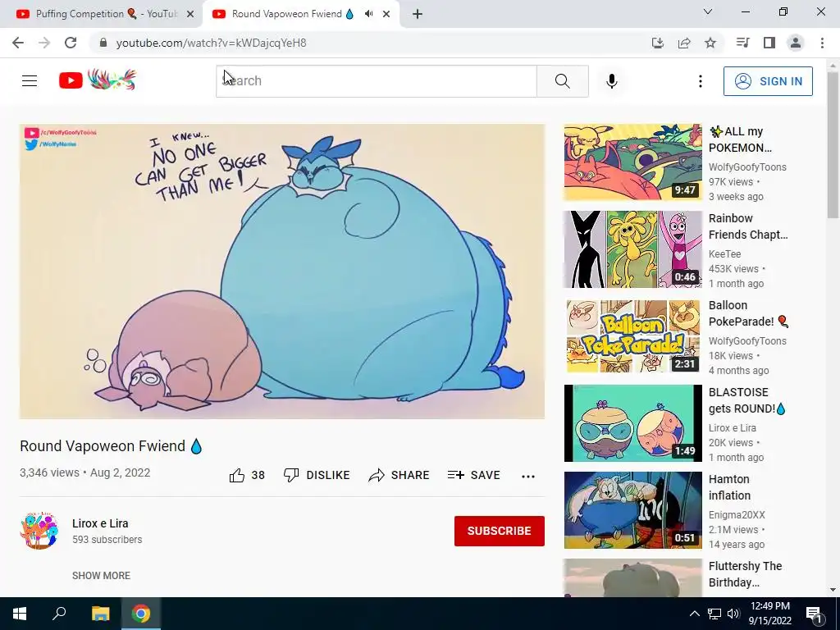Open Fluttershy The Birthday video title
This screenshot has height=630, width=840.
click(x=745, y=574)
